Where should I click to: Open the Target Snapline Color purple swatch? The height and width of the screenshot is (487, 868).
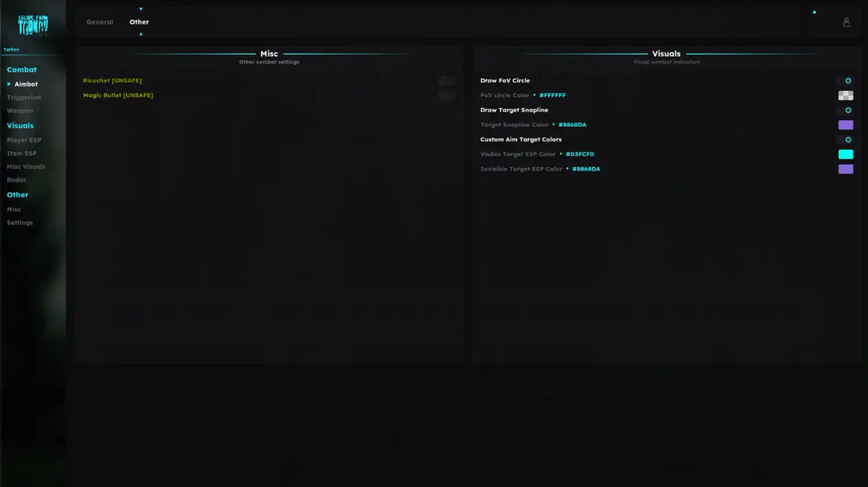[845, 124]
